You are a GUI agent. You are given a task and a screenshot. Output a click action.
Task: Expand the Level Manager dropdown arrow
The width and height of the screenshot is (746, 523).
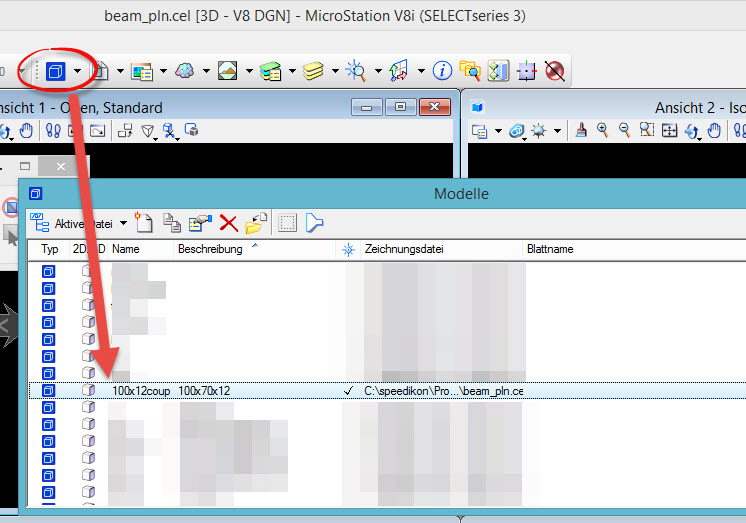[x=292, y=71]
